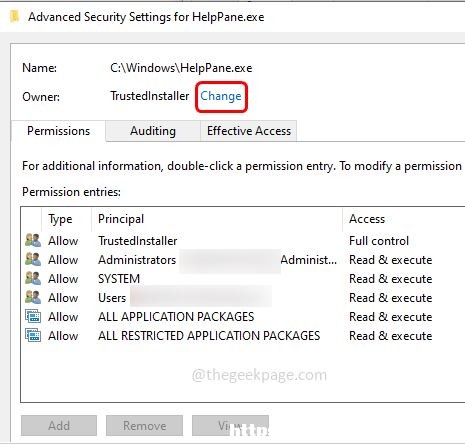Click the View button
465x444 pixels.
click(230, 426)
